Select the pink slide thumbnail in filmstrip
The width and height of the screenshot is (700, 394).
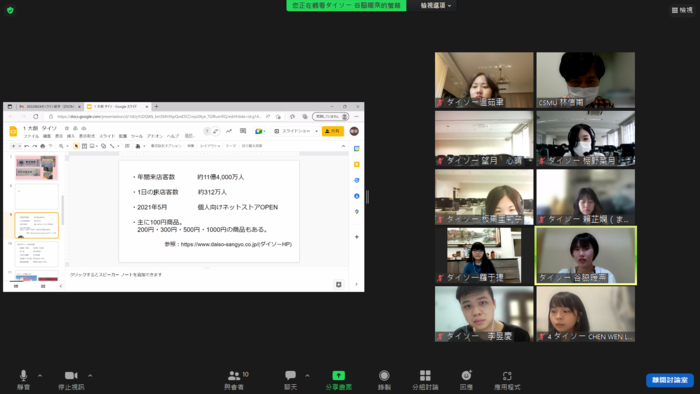pyautogui.click(x=37, y=167)
